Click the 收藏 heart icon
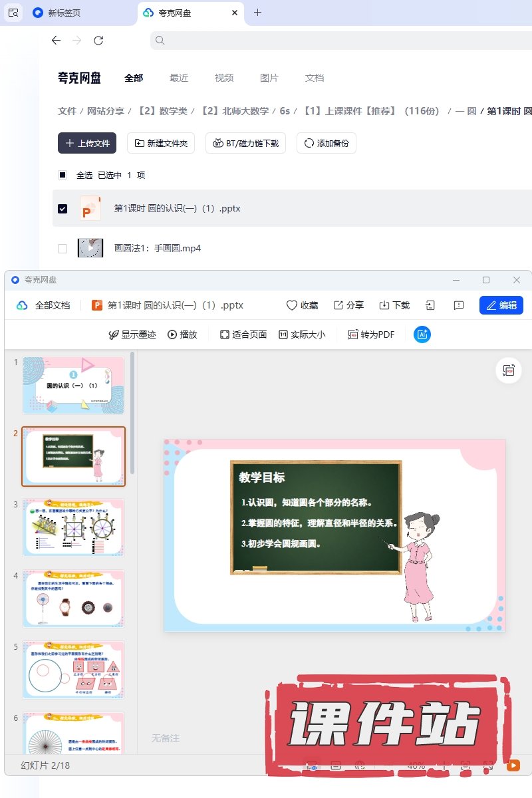532x798 pixels. [x=291, y=305]
